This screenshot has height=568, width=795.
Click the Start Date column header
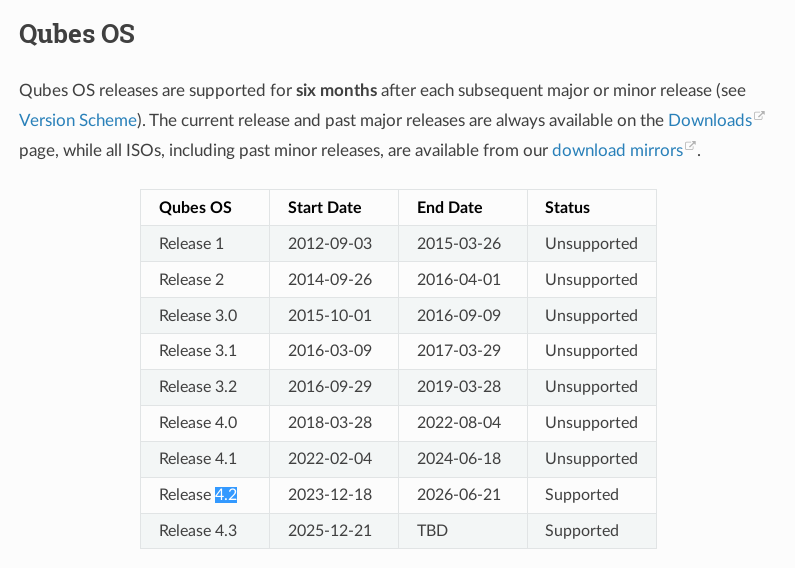[324, 208]
